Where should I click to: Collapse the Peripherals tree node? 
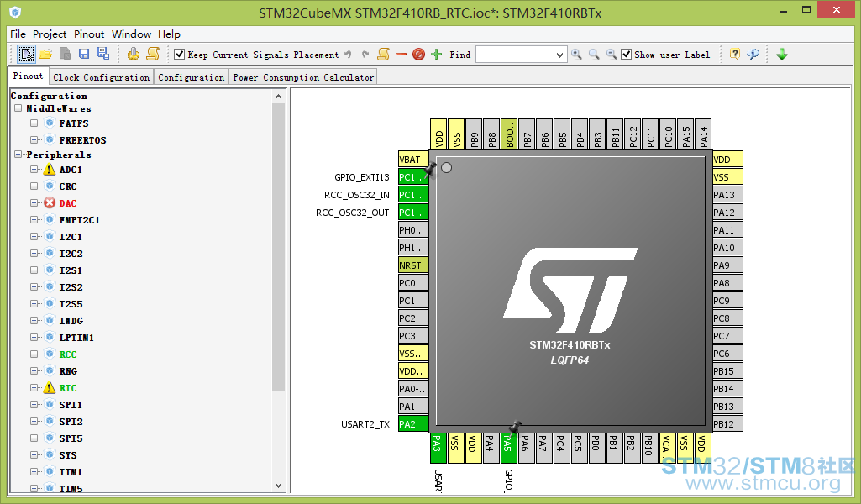(18, 155)
